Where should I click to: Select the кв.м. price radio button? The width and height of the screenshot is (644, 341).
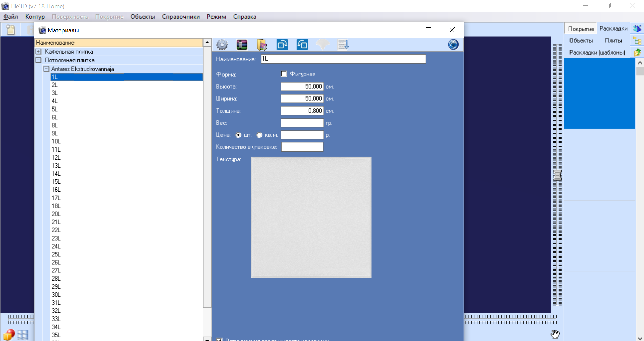coord(259,135)
